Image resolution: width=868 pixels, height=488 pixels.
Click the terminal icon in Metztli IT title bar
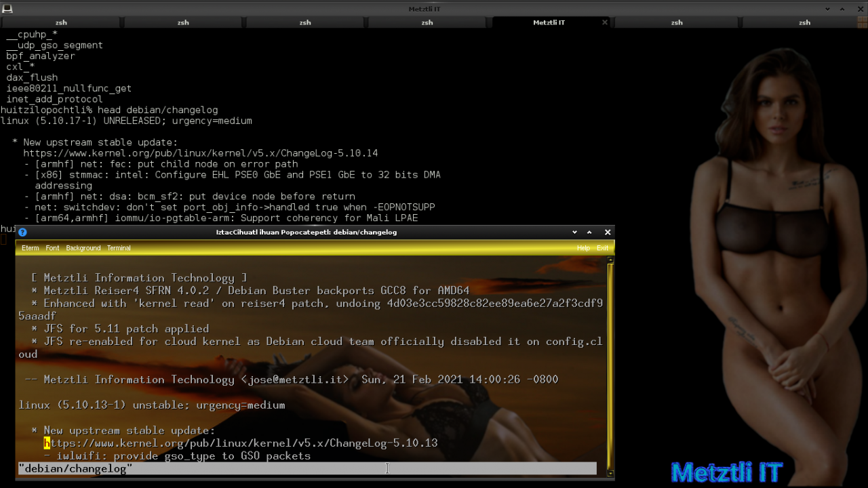(x=6, y=9)
